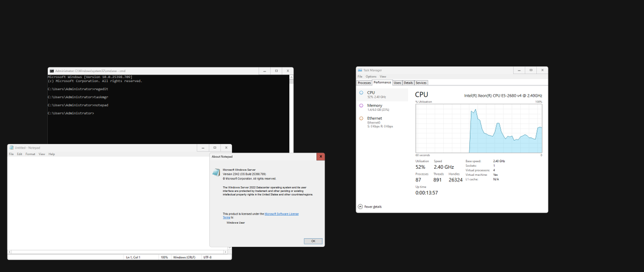The height and width of the screenshot is (272, 644).
Task: Click the 'Intel(R) Xeon(R) CPU E5-2680 v4' label
Action: pyautogui.click(x=502, y=95)
